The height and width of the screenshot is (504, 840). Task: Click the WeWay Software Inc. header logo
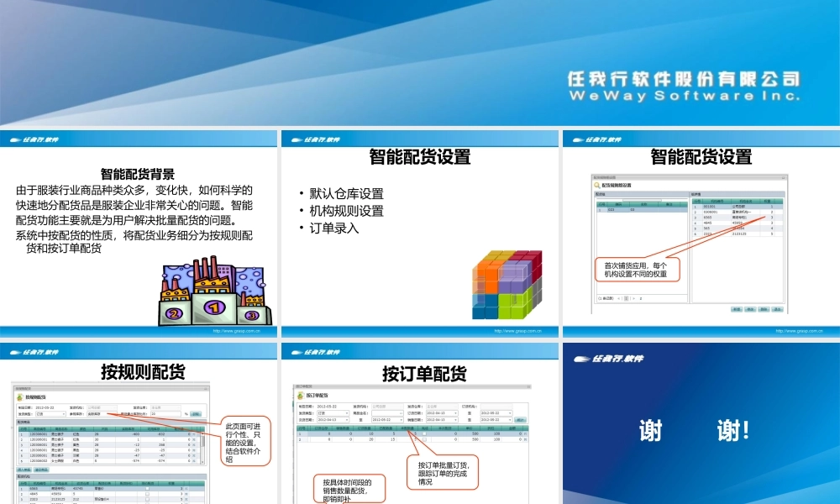click(x=684, y=87)
